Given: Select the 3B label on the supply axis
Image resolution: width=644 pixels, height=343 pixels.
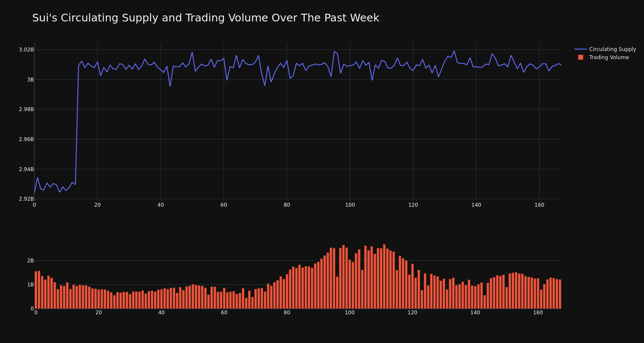Looking at the screenshot, I should [30, 79].
